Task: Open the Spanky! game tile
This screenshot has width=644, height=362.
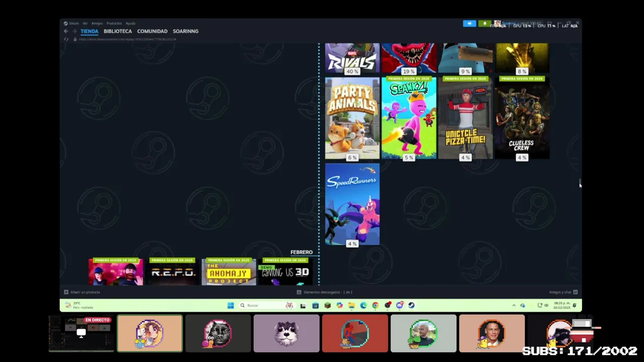Action: point(409,118)
